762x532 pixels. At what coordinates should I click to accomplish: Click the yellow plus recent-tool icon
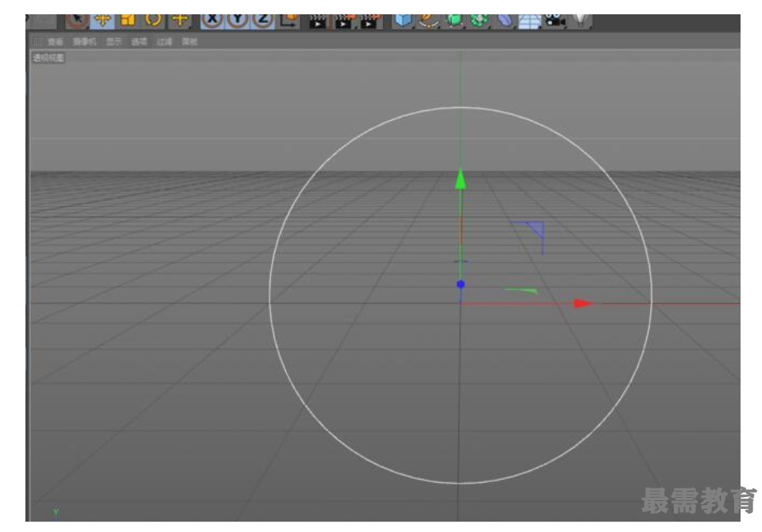tap(180, 21)
